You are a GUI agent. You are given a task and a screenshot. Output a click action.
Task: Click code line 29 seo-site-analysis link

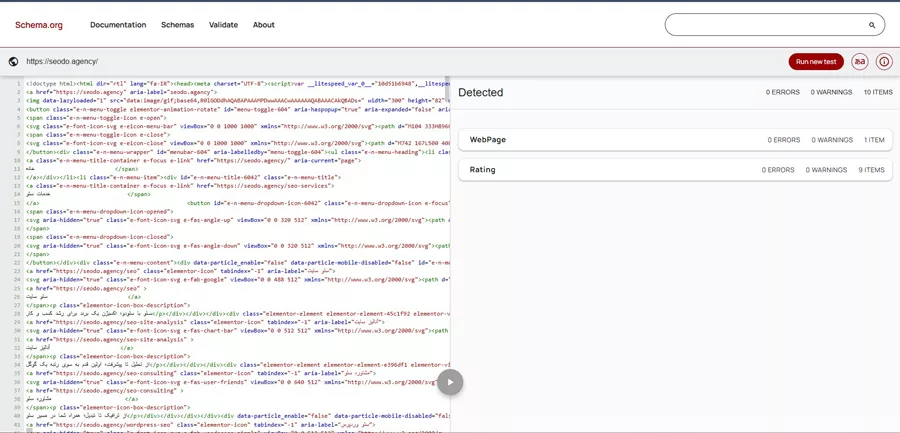[x=204, y=322]
